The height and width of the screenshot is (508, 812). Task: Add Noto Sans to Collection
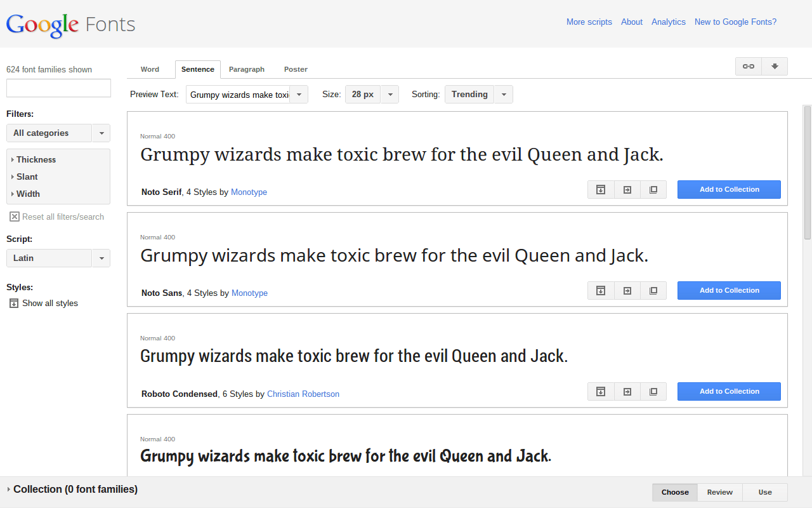[729, 291]
